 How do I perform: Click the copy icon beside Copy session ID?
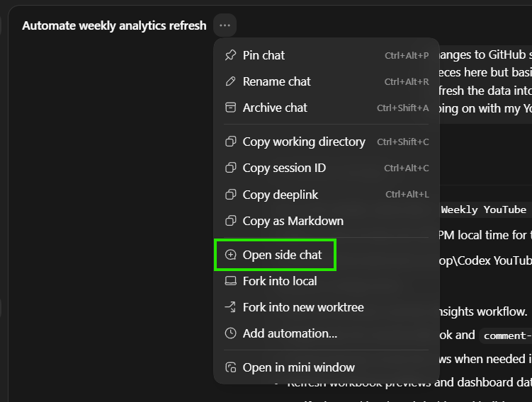231,168
